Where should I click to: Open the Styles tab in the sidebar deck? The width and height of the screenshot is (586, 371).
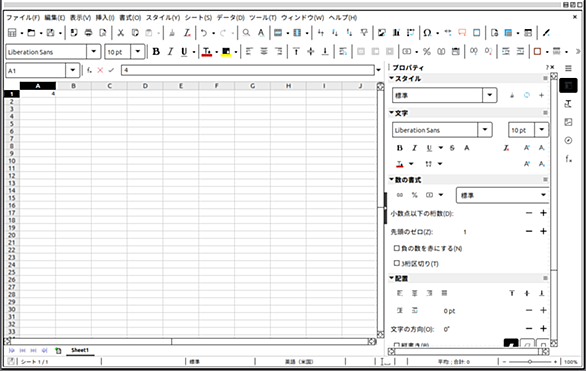tap(568, 104)
